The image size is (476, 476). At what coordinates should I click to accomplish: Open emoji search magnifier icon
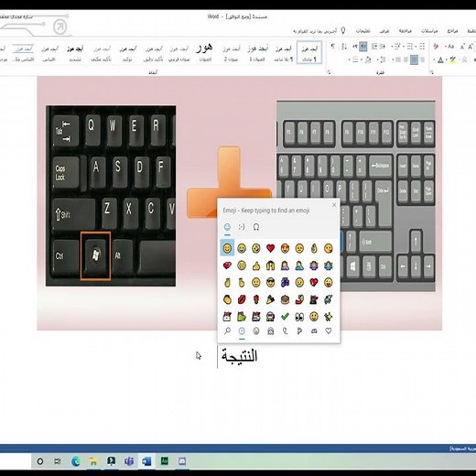(227, 330)
